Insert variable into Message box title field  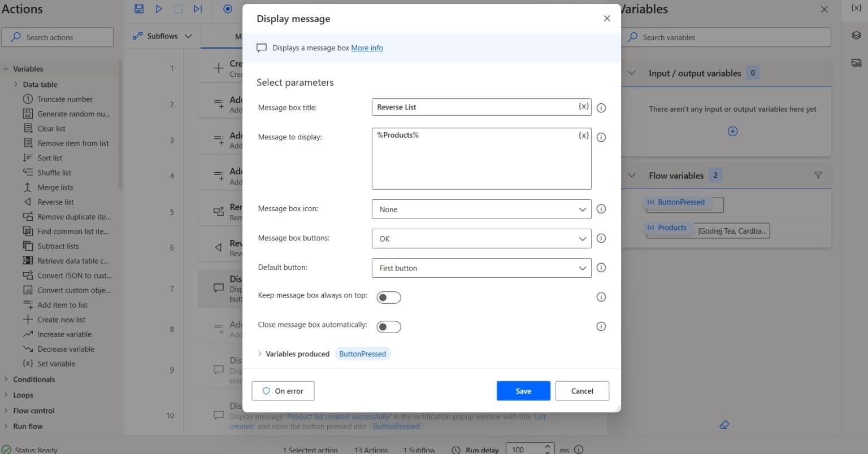[x=583, y=106]
